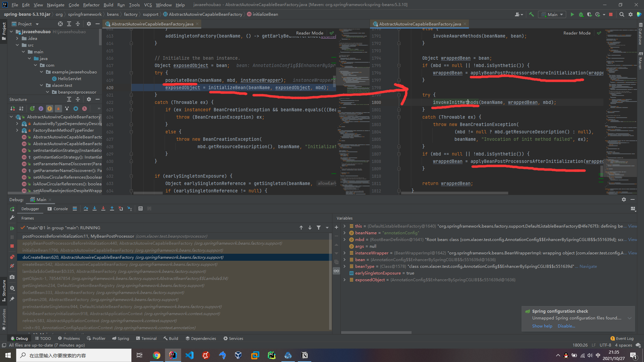Click the Force Step Into red arrow icon
This screenshot has width=644, height=362.
click(103, 208)
